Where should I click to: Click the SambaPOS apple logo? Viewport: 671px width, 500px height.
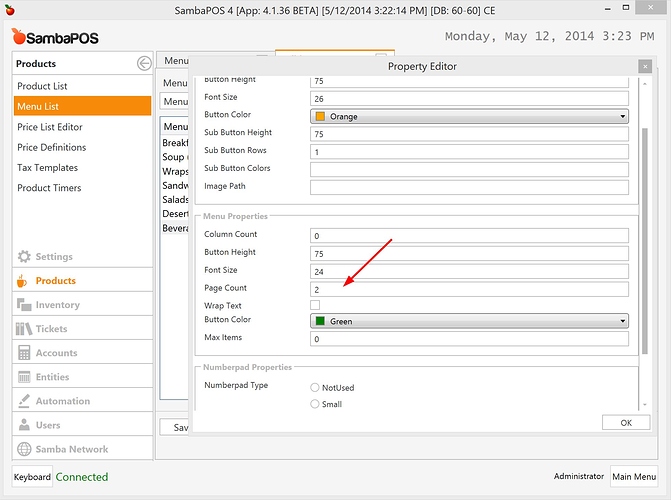(x=18, y=36)
